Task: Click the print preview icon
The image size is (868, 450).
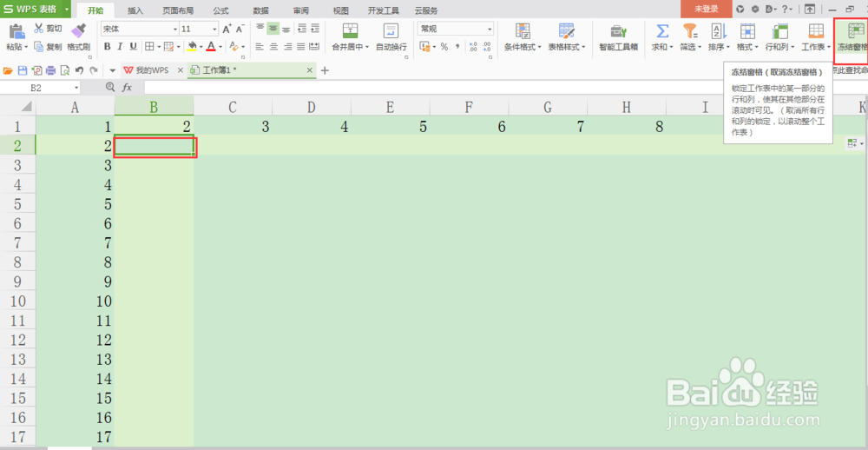Action: (x=65, y=70)
